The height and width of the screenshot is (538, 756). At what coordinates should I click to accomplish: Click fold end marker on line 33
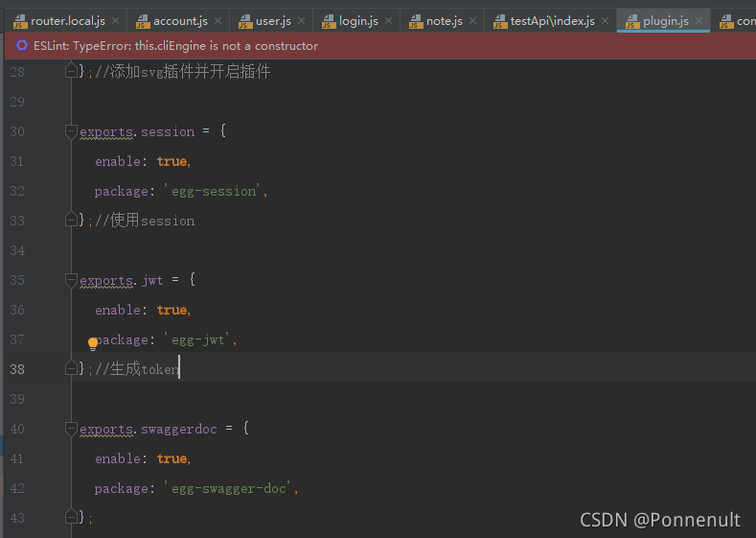coord(71,220)
